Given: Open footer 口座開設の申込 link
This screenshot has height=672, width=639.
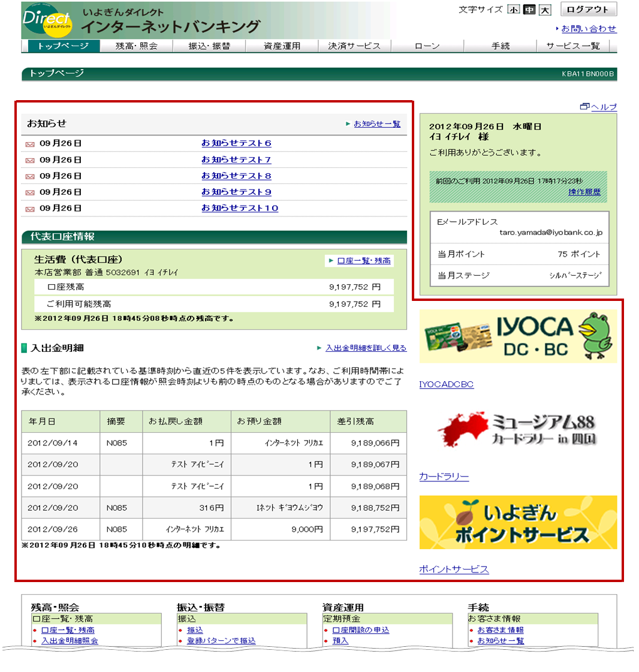Looking at the screenshot, I should (361, 630).
